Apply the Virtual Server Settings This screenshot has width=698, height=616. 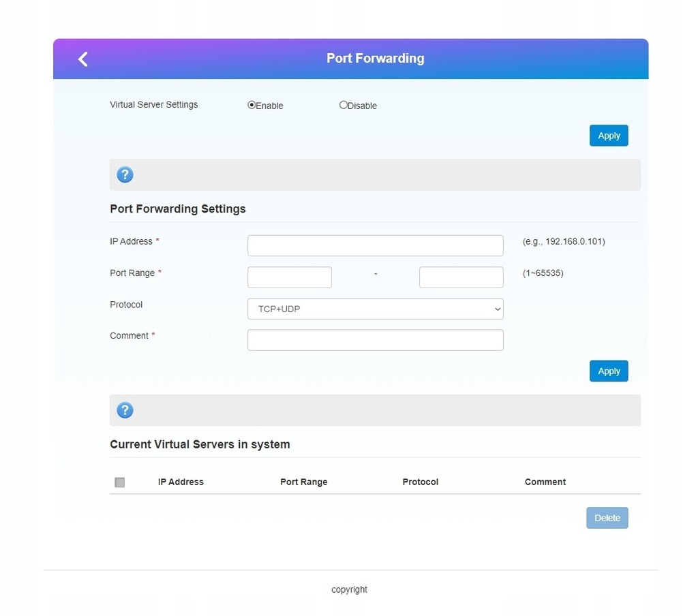click(608, 136)
